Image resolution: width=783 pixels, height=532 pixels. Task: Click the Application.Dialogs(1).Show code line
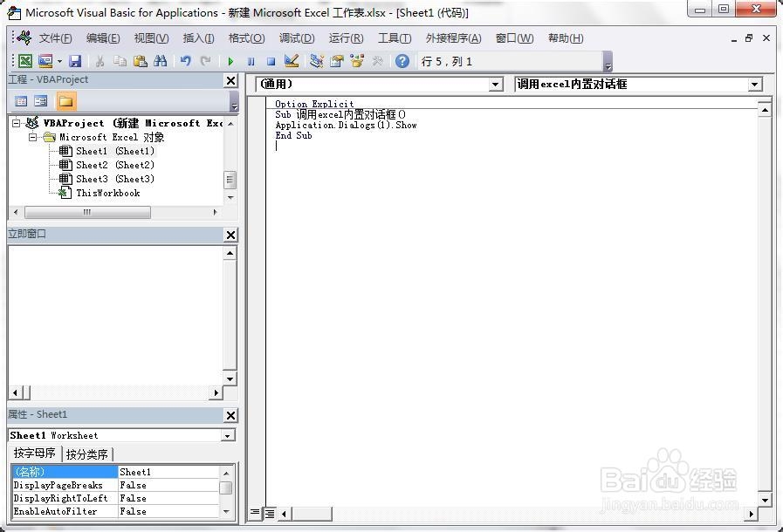(x=346, y=126)
